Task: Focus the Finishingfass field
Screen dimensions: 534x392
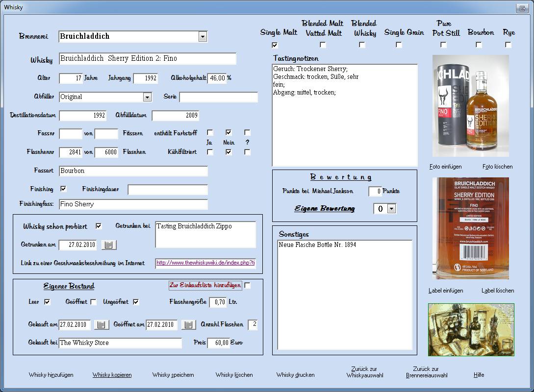Action: tap(133, 204)
